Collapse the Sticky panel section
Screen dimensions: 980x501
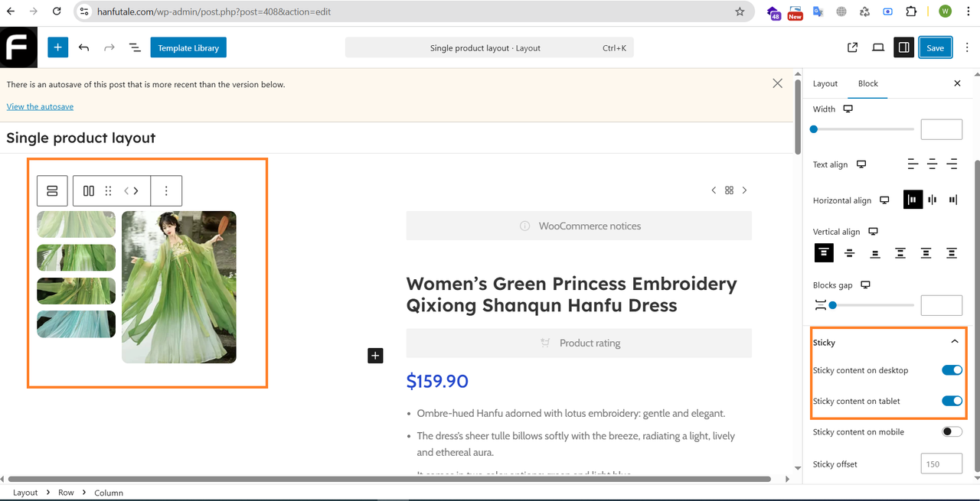[954, 342]
